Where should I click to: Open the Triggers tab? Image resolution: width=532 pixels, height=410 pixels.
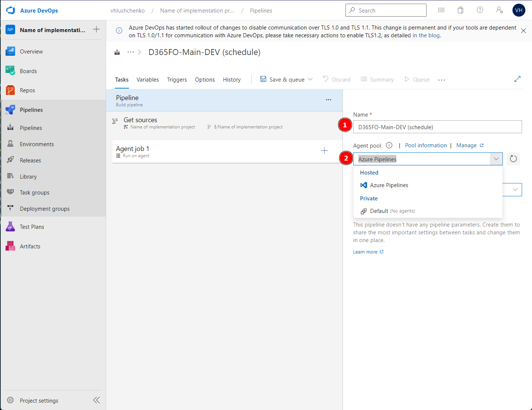(x=177, y=80)
